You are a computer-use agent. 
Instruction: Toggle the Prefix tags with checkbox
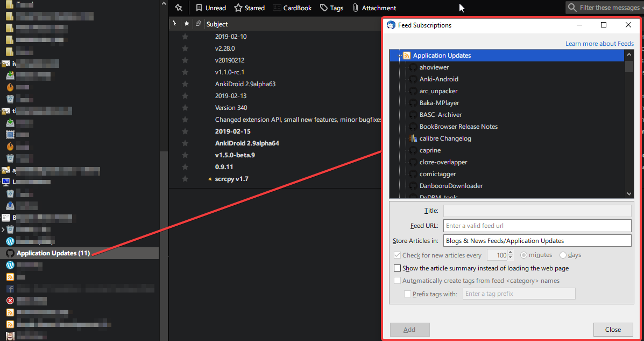[x=407, y=294]
